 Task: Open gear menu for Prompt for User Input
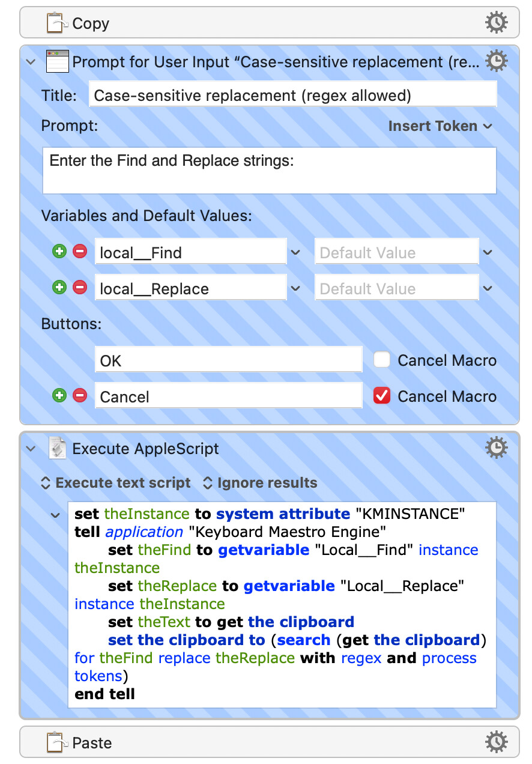(496, 61)
